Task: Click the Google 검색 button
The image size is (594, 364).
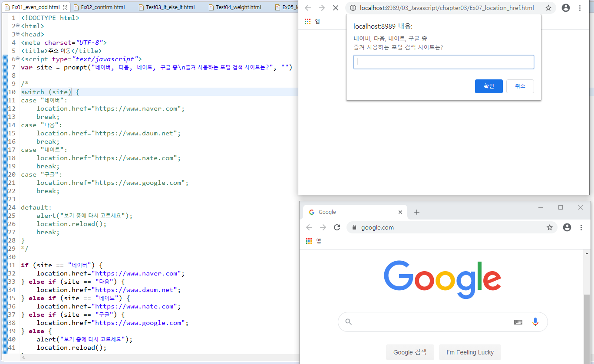Action: tap(410, 352)
